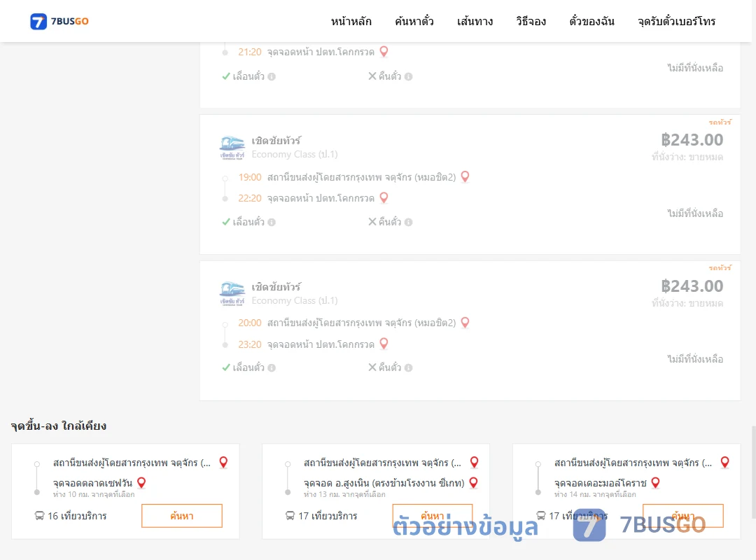Click ค้นหา button for จุดจอดเดอะมอลล์โคราช

point(683,516)
